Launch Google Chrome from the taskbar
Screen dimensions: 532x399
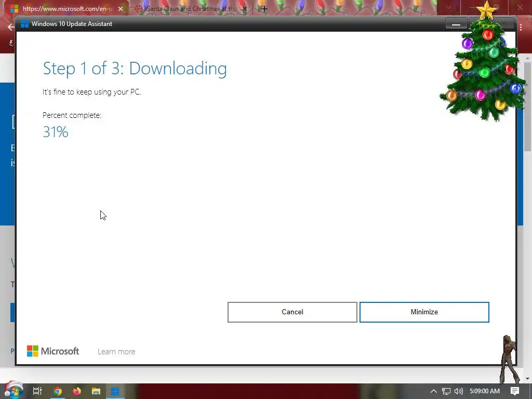tap(58, 391)
